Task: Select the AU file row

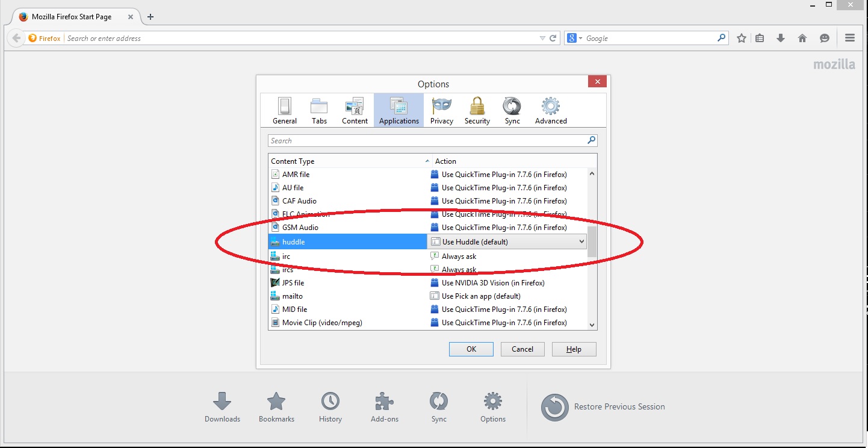Action: [427, 187]
